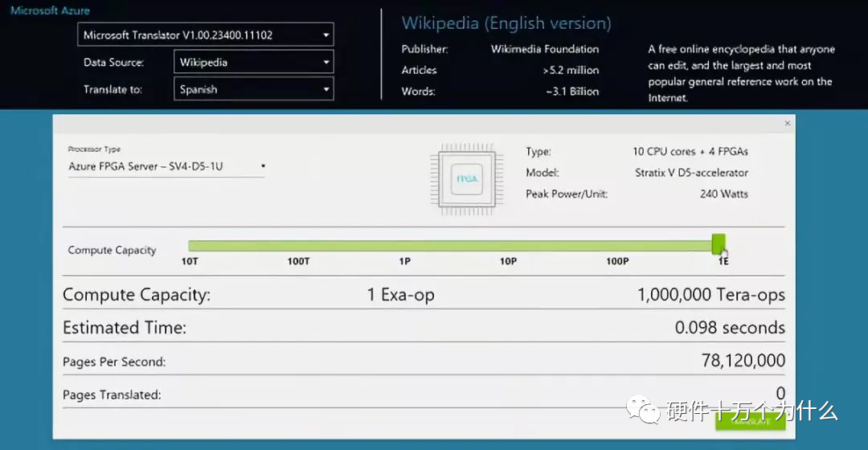The height and width of the screenshot is (450, 868).
Task: Click the 240 Watts peak power value
Action: tap(723, 194)
